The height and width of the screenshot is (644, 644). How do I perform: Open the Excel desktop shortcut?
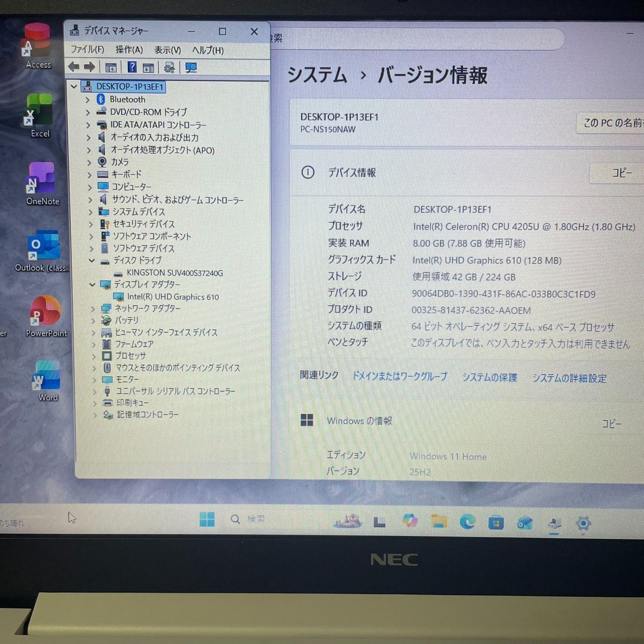click(39, 116)
